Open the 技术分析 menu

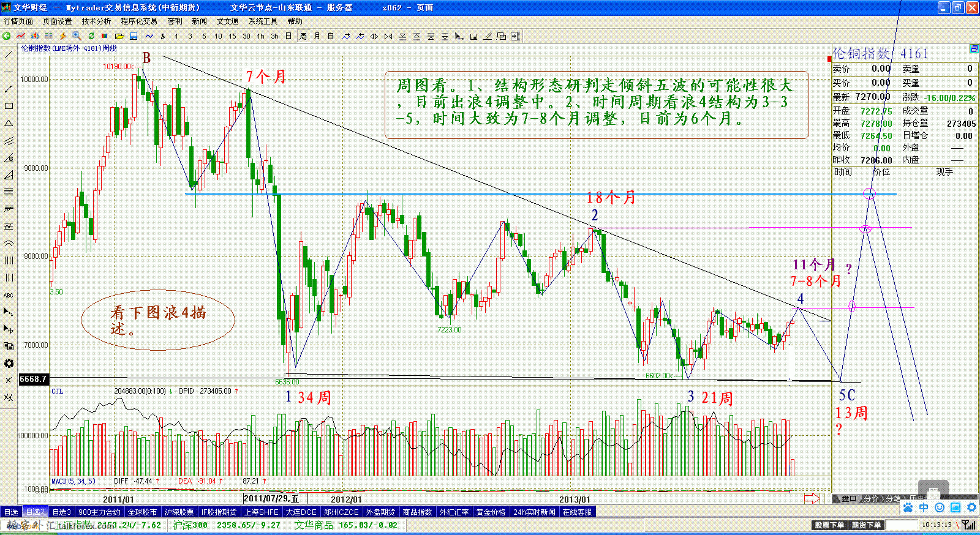point(96,21)
